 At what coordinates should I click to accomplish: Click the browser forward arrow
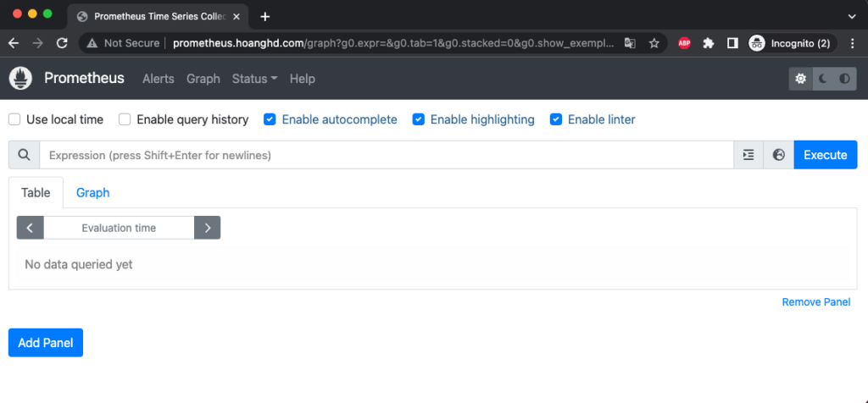pyautogui.click(x=37, y=43)
